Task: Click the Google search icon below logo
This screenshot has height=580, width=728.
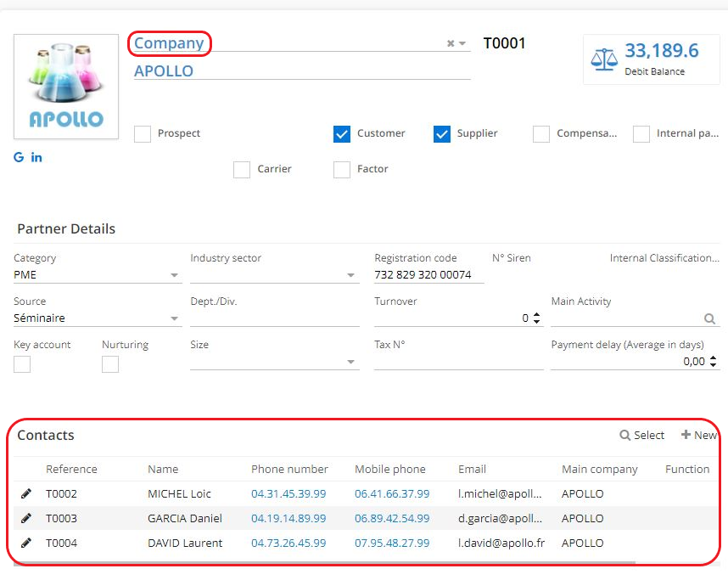Action: click(x=19, y=157)
